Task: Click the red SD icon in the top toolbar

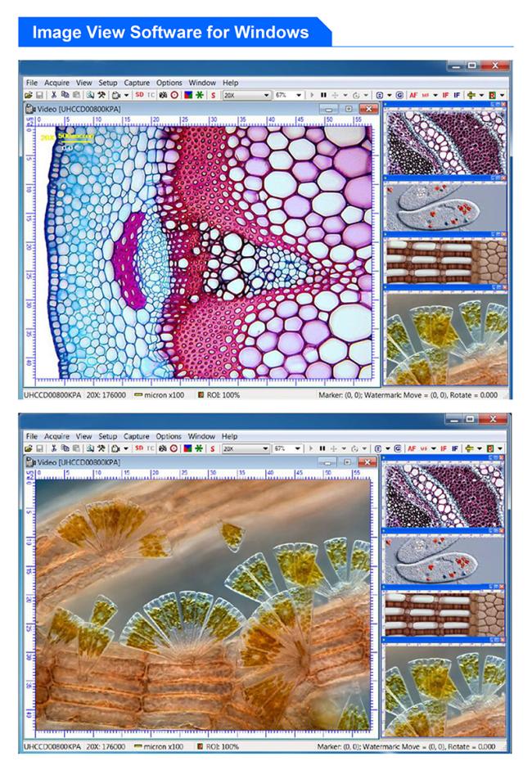Action: [x=139, y=95]
